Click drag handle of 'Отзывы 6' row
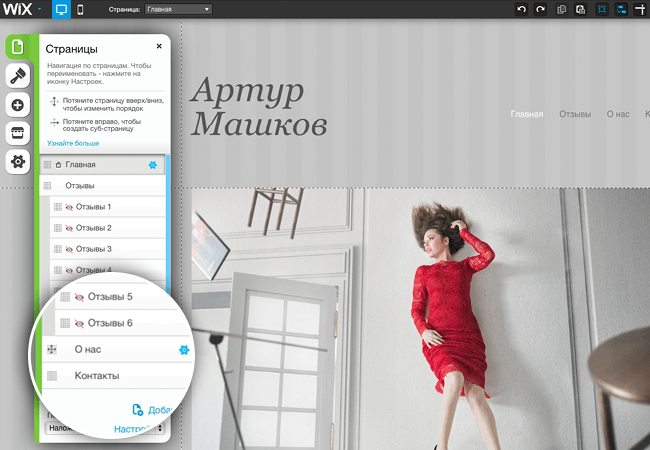650x450 pixels. click(x=65, y=323)
